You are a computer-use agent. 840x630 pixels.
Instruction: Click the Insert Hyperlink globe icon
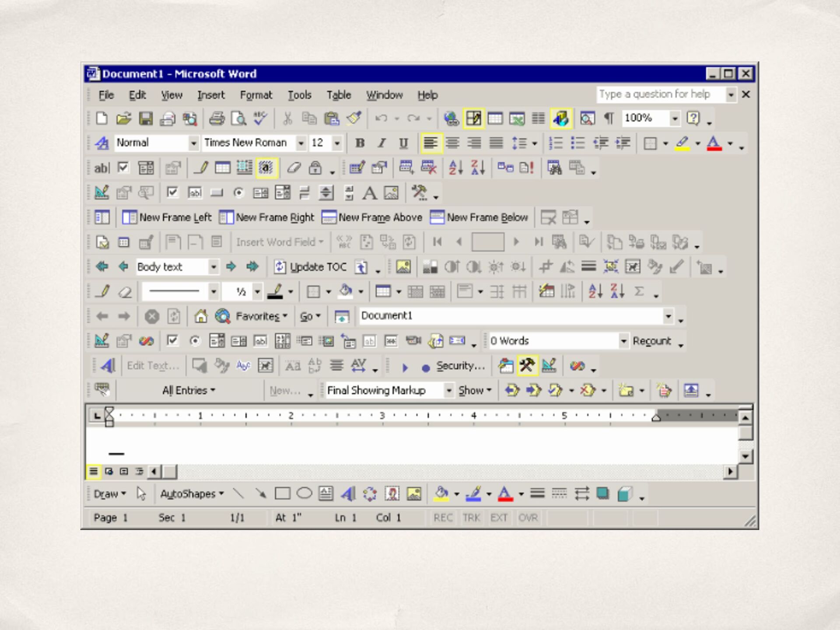[x=451, y=118]
